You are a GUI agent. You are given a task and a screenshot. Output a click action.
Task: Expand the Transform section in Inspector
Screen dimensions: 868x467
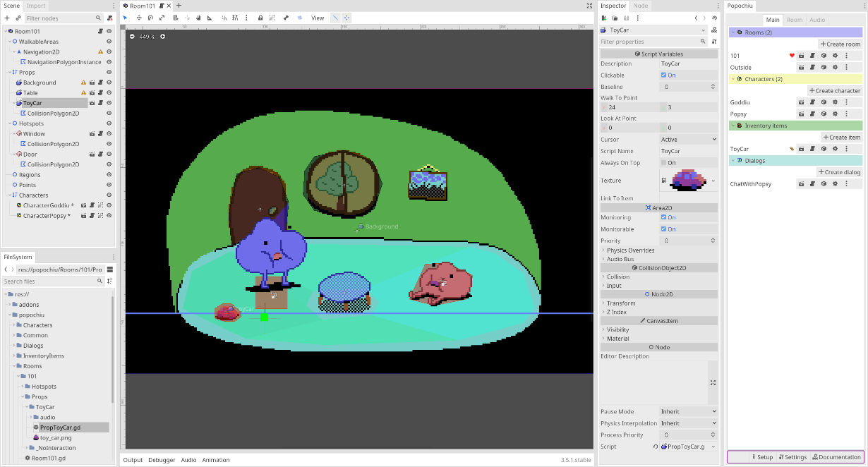tap(621, 303)
